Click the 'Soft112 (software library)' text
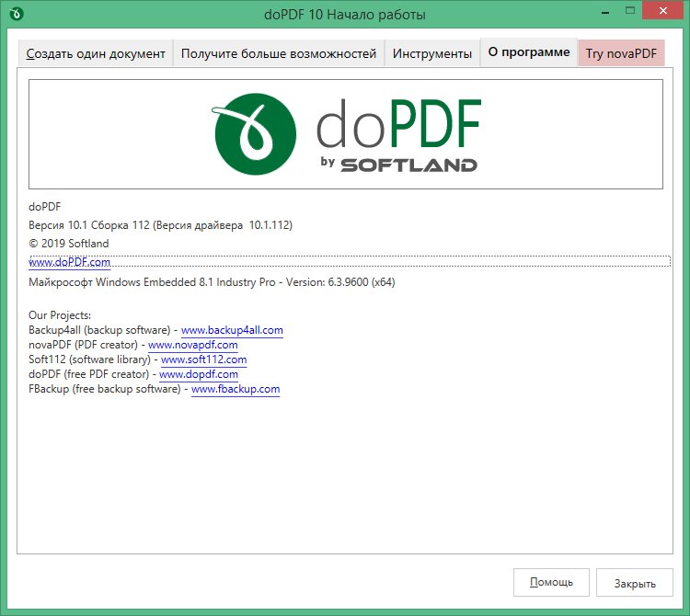Image resolution: width=690 pixels, height=616 pixels. pos(90,359)
